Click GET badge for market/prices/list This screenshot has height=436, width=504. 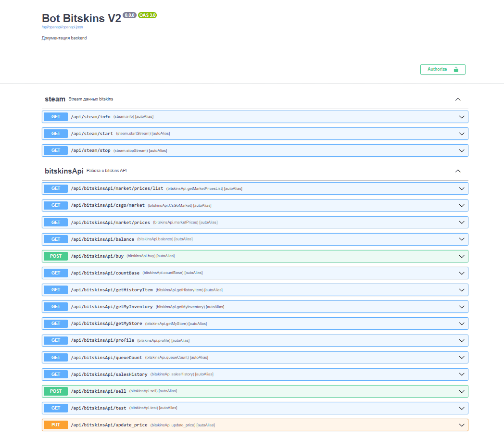(56, 188)
